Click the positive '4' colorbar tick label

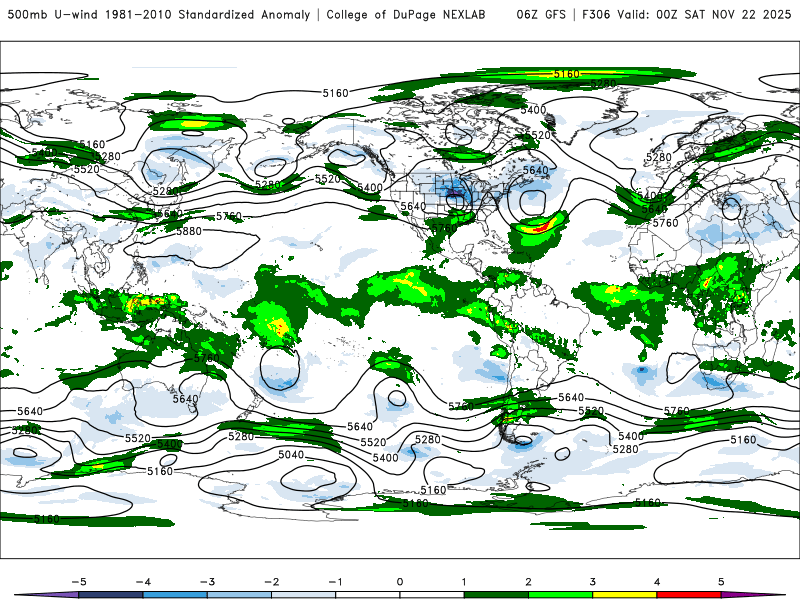coord(657,582)
